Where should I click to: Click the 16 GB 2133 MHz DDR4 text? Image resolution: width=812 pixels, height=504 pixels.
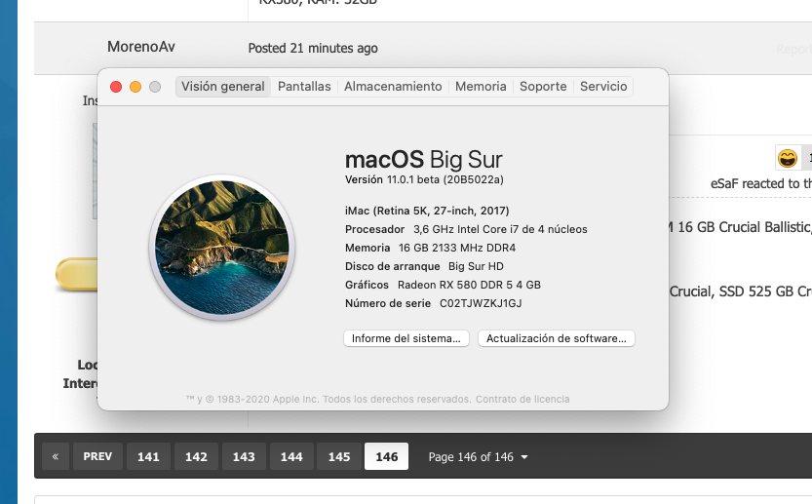pos(457,249)
